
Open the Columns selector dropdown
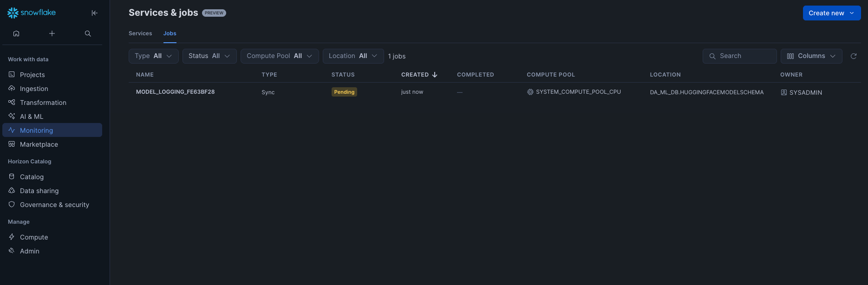811,56
